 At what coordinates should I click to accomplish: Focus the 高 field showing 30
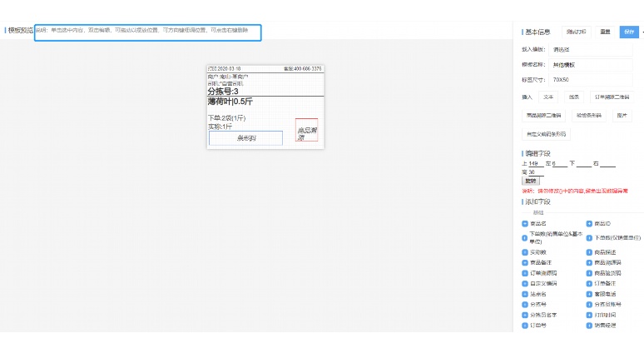pos(536,172)
